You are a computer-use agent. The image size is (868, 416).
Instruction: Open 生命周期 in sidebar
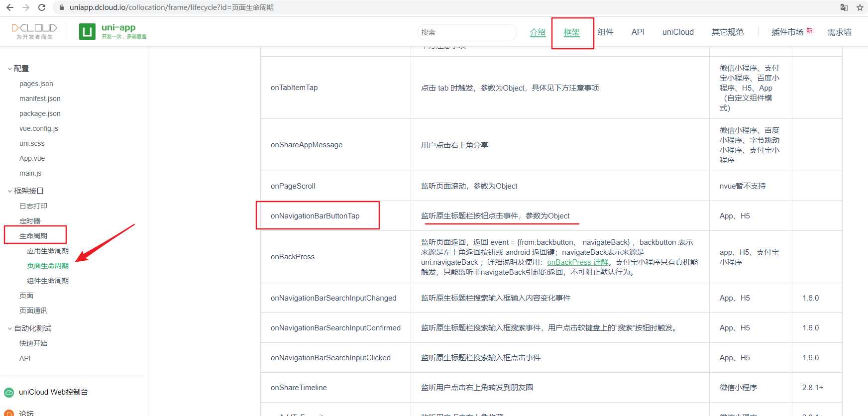click(x=33, y=236)
